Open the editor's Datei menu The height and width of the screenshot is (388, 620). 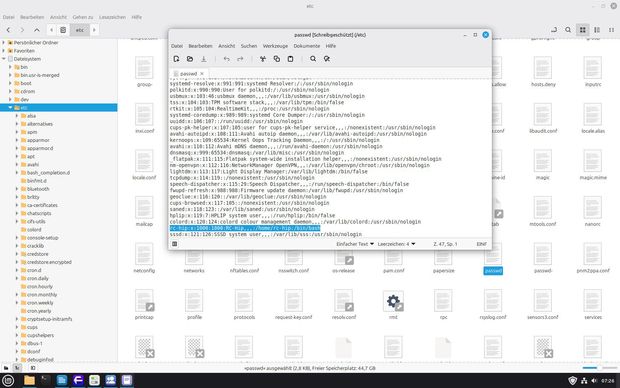tap(177, 46)
